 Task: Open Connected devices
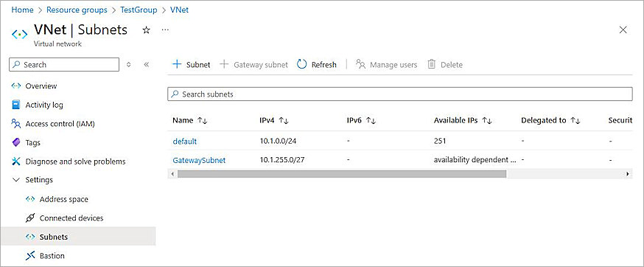pos(71,218)
